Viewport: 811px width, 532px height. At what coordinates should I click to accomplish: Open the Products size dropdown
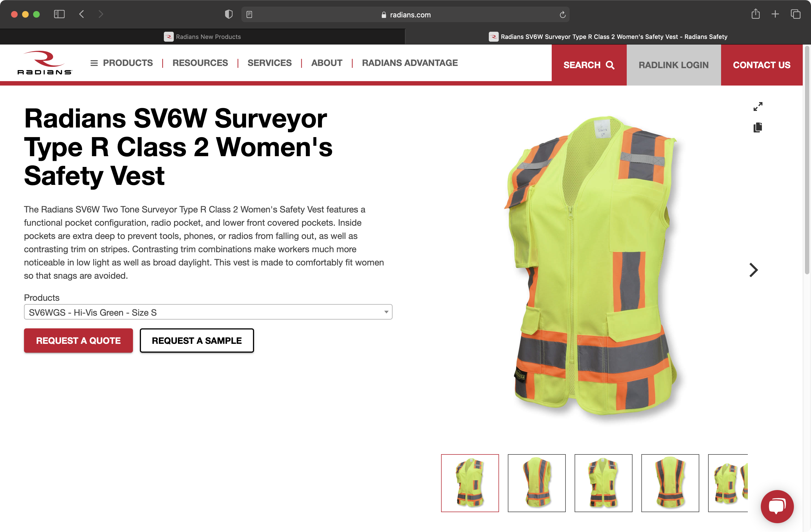pos(208,312)
